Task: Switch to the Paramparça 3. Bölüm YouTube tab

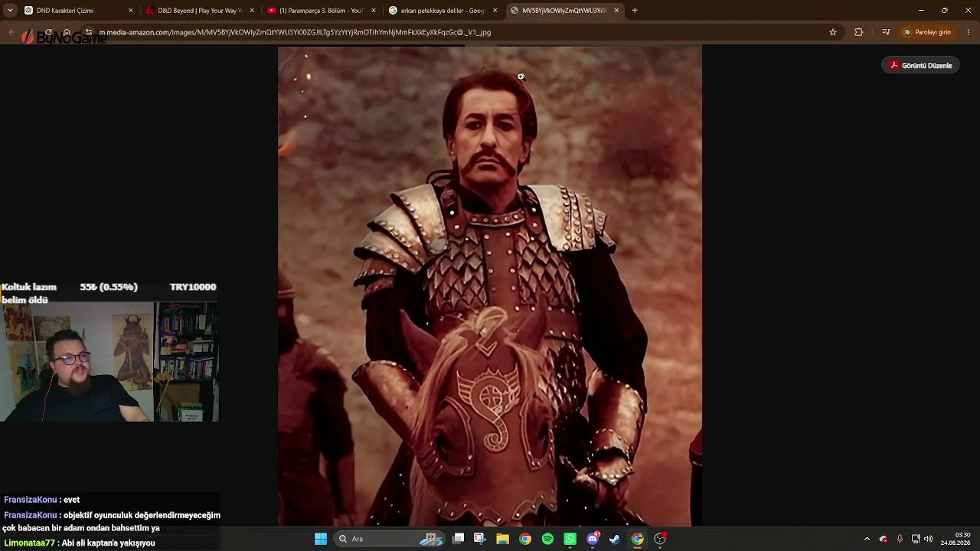Action: (321, 11)
